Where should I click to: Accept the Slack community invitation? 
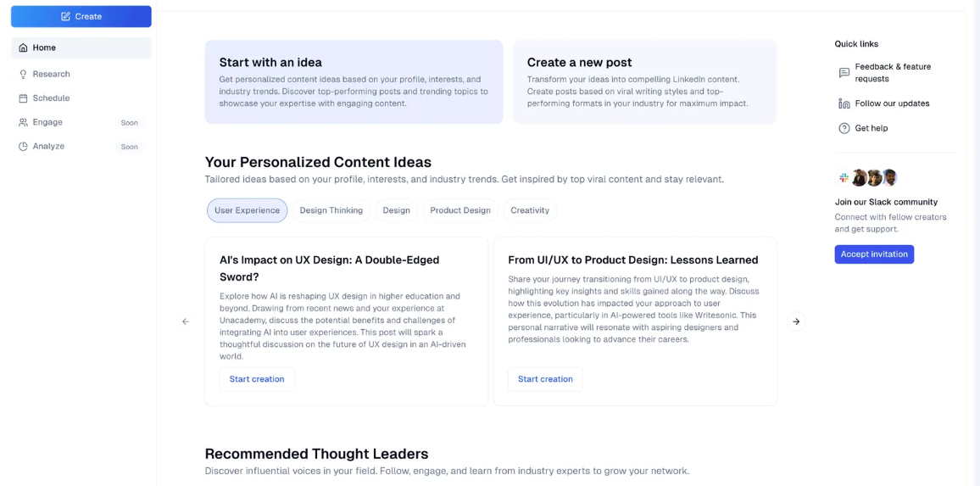pos(874,254)
